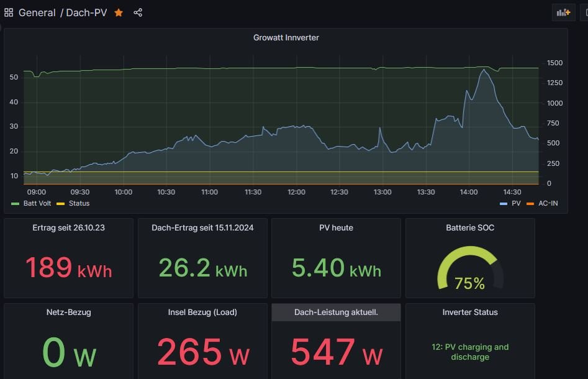This screenshot has width=588, height=379.
Task: Toggle the PV legend series
Action: [516, 203]
